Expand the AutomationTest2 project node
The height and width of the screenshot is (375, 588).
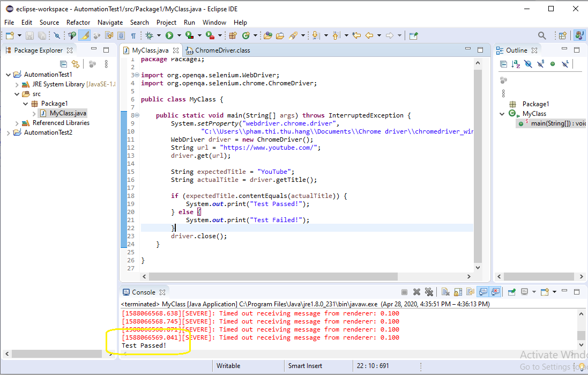coord(8,133)
